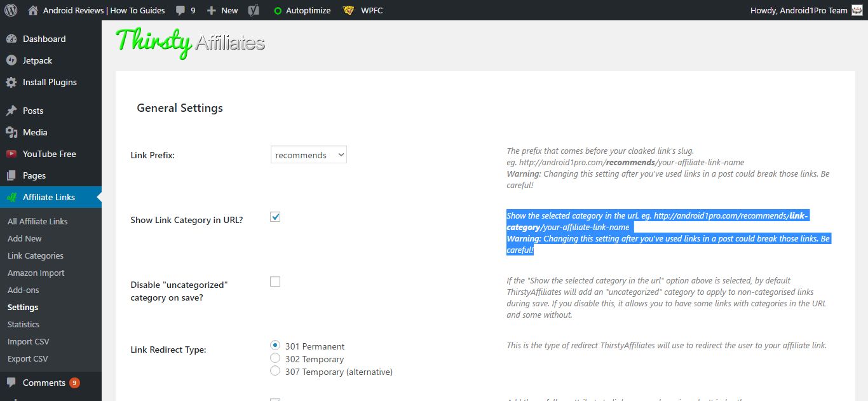Viewport: 868px width, 401px height.
Task: Click the redirect type description text
Action: [667, 346]
